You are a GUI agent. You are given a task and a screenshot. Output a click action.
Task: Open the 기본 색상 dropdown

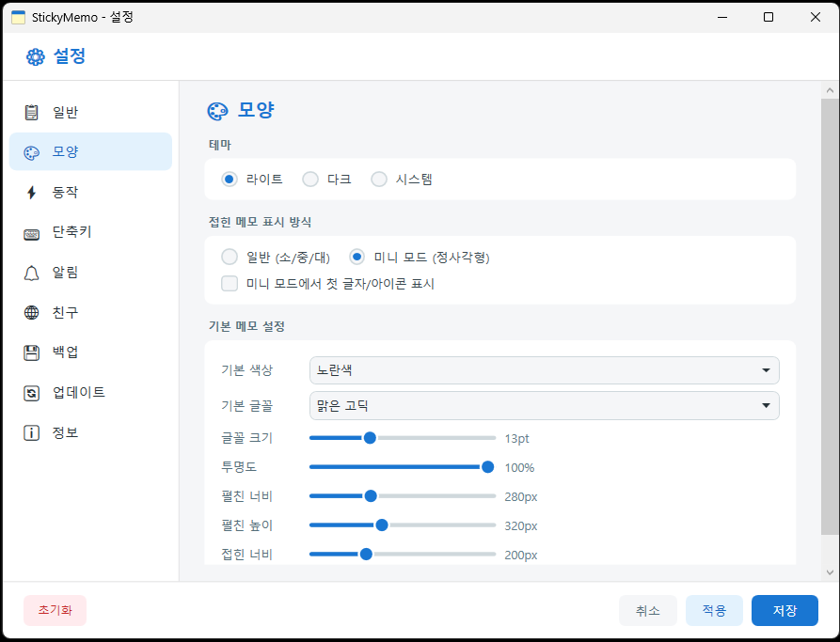[544, 370]
